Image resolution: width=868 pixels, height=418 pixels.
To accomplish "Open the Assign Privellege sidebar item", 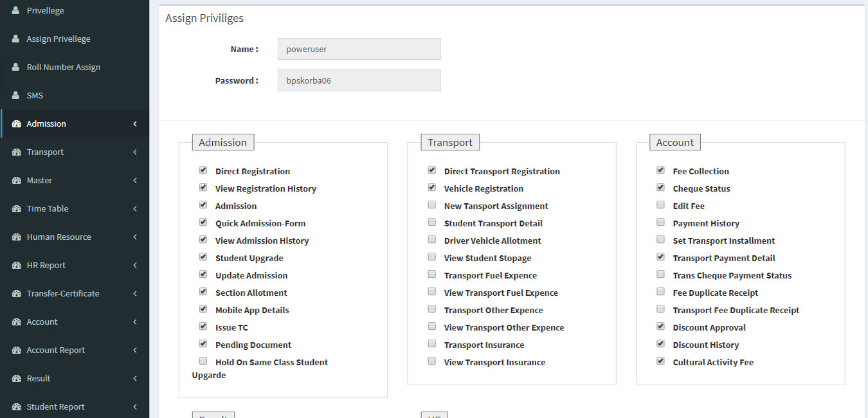I will [58, 39].
